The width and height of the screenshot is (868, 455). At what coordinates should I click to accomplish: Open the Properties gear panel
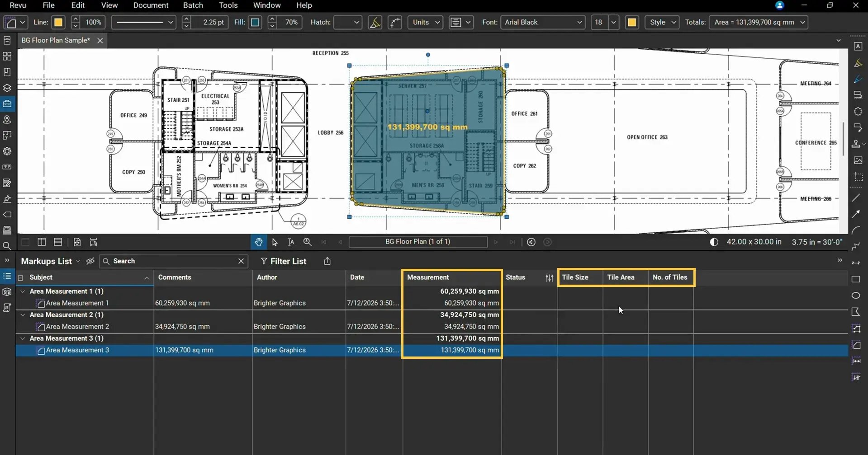pyautogui.click(x=7, y=151)
